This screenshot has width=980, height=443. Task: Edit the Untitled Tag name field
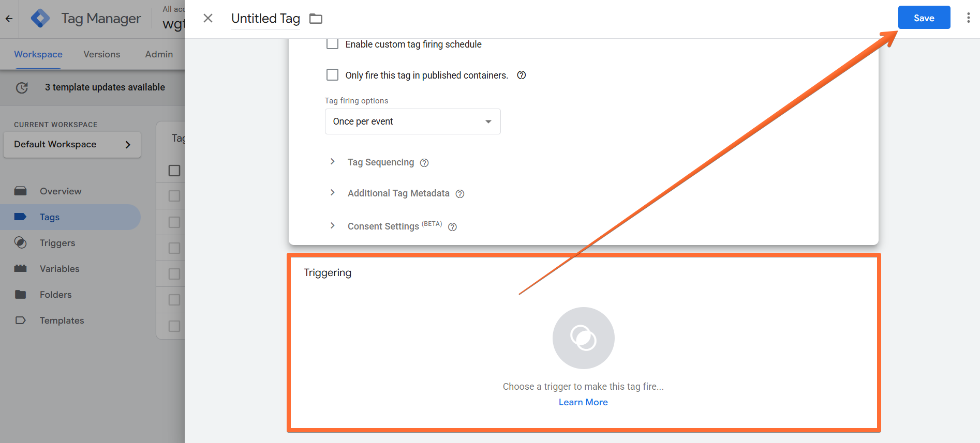click(265, 19)
